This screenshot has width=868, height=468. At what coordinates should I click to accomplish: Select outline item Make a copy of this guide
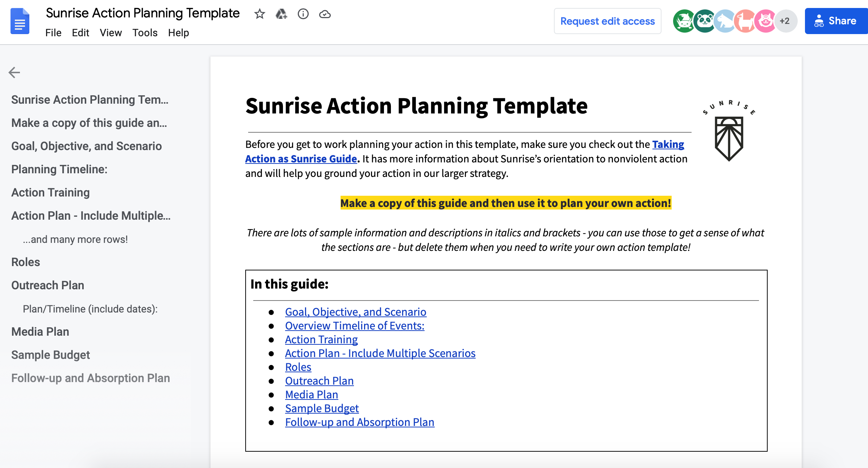[89, 123]
